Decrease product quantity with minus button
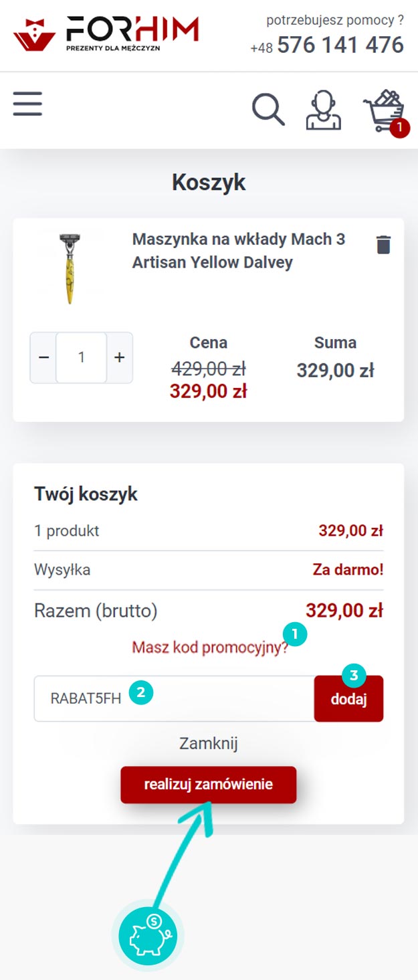418x980 pixels. [44, 357]
